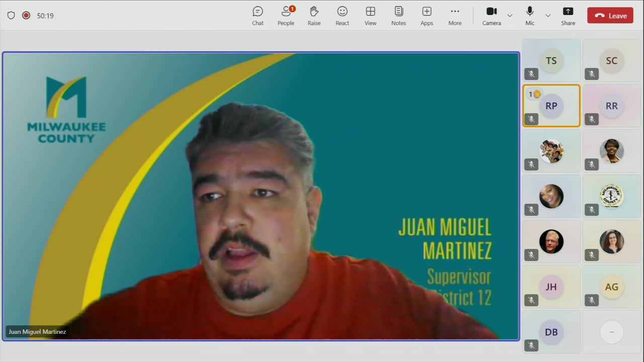
Task: Click the muted mic icon on SC tile
Action: pyautogui.click(x=592, y=74)
